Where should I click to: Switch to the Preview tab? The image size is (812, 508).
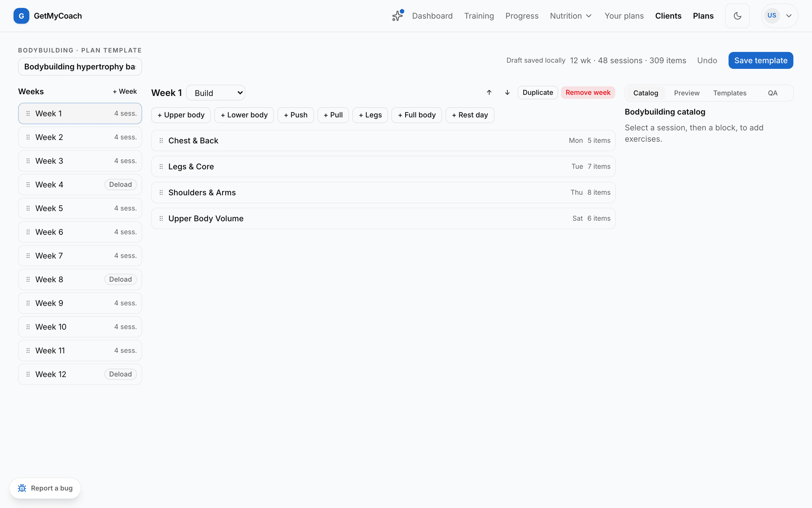point(687,93)
